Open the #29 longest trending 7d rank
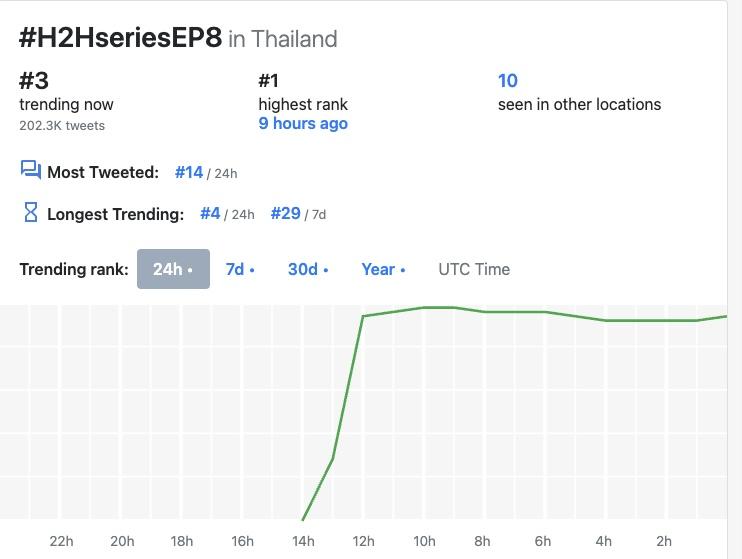Image resolution: width=742 pixels, height=559 pixels. click(x=285, y=214)
